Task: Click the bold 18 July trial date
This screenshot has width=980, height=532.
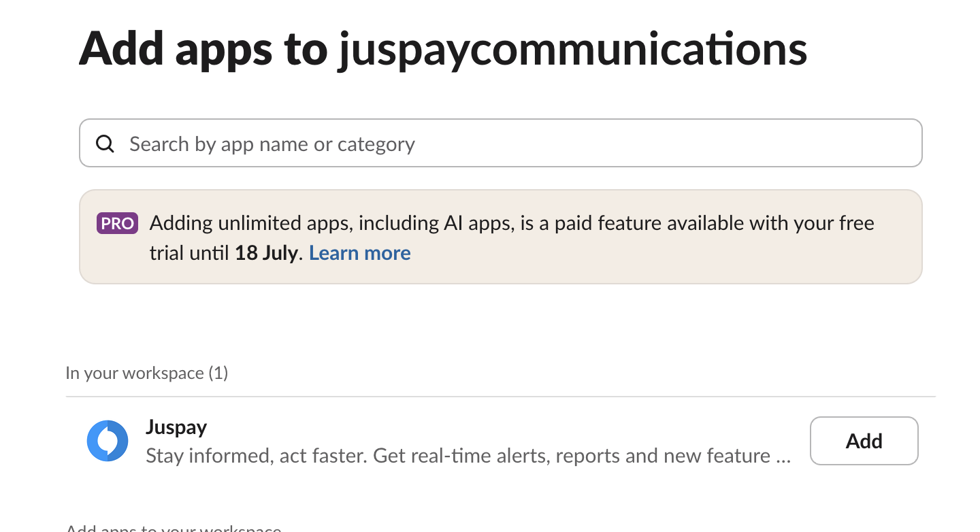Action: pos(266,253)
